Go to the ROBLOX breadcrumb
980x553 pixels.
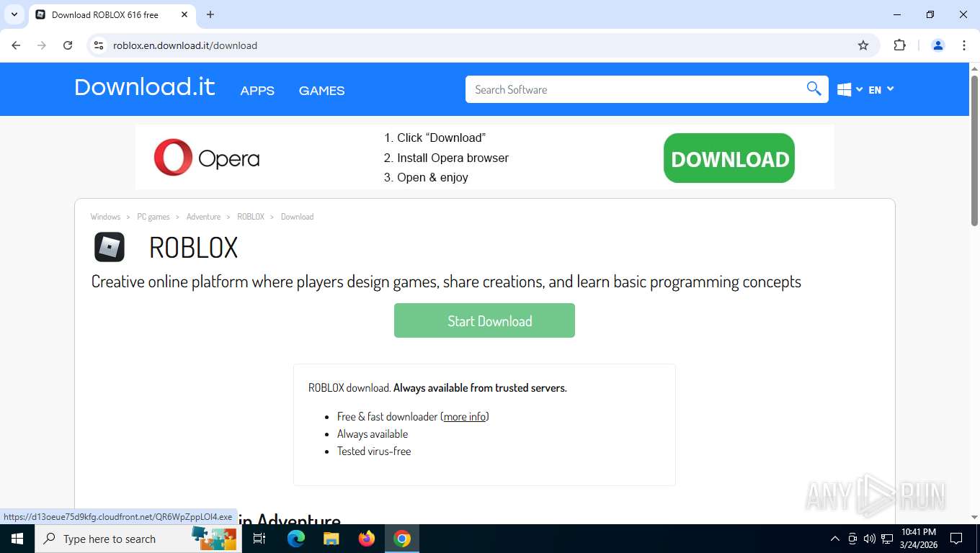click(251, 217)
